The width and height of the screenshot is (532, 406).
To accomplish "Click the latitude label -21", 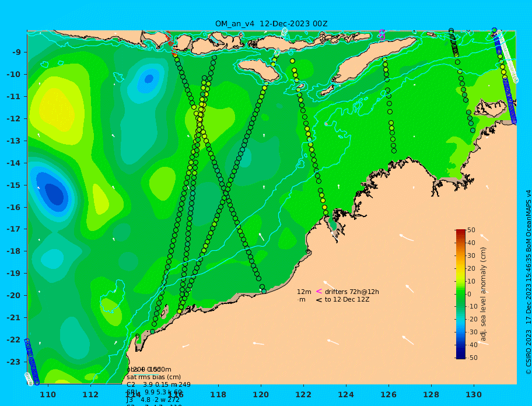I will 13,318.
